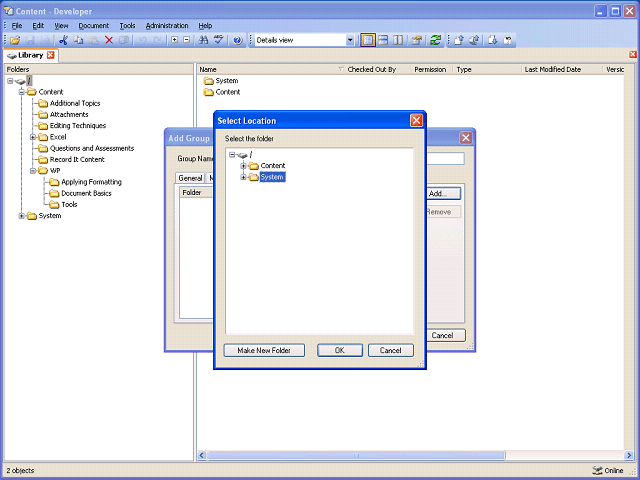This screenshot has width=640, height=480.
Task: Sort by Name column header
Action: point(271,69)
